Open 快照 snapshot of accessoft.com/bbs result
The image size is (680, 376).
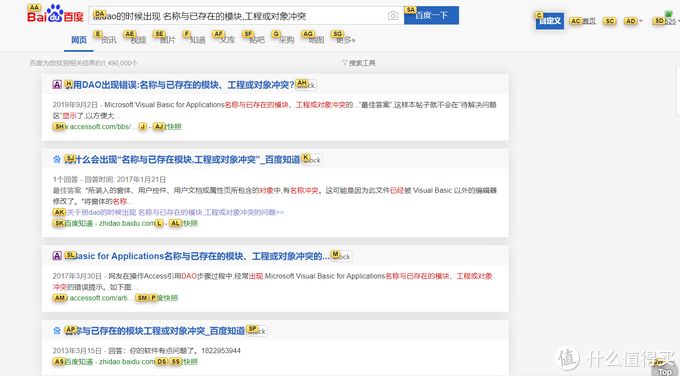(x=173, y=127)
